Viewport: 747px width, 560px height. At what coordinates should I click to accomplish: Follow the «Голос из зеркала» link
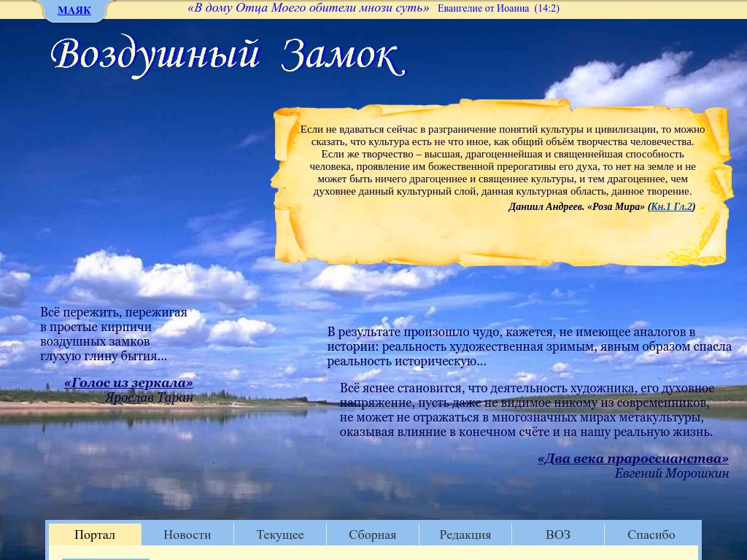128,382
